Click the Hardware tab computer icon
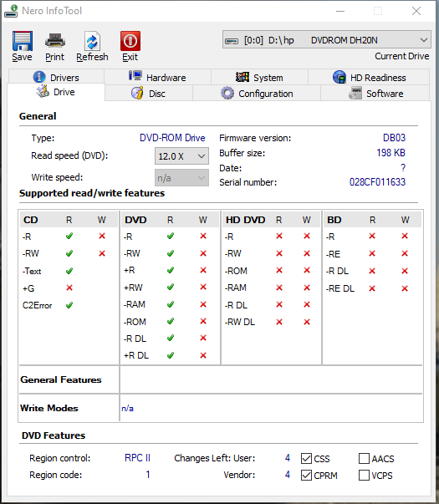 click(x=135, y=76)
